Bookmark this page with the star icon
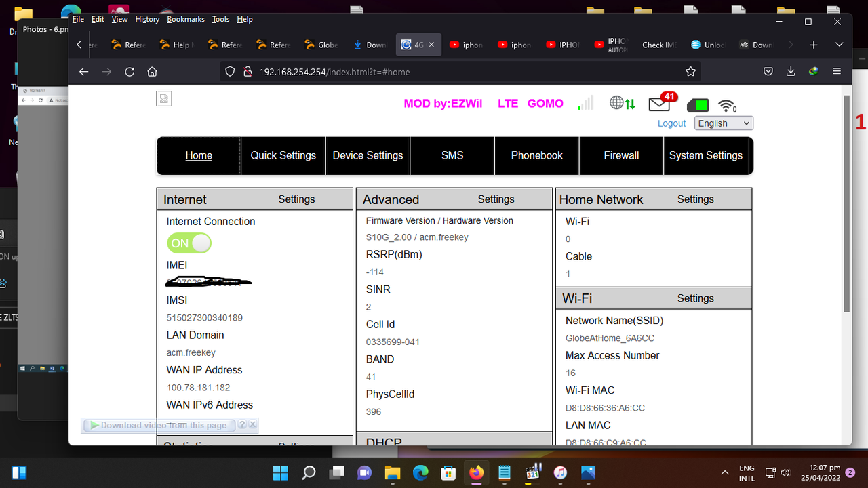 [x=690, y=71]
